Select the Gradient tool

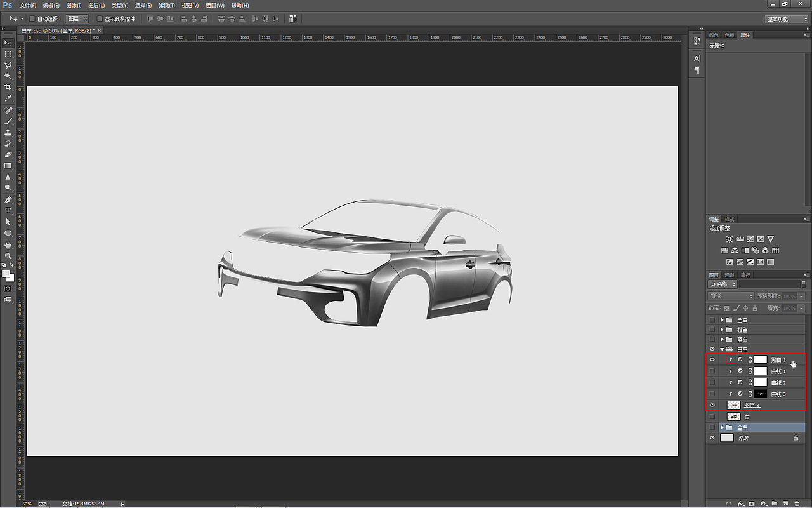[8, 166]
